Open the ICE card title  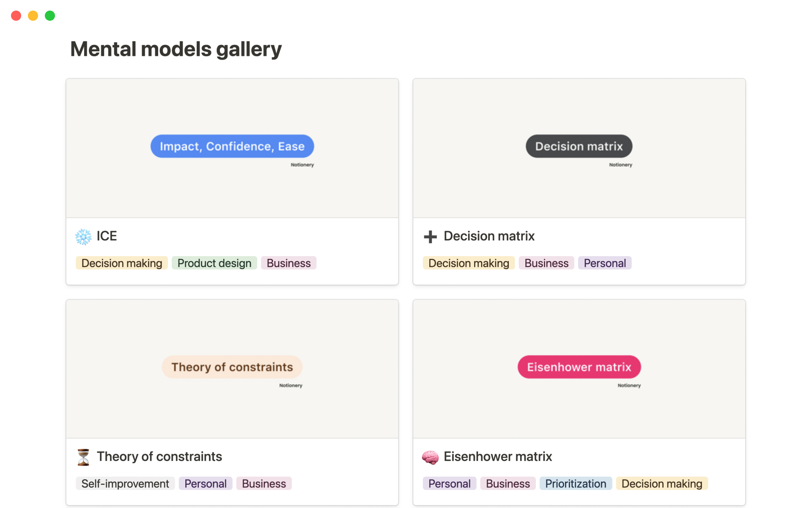107,236
